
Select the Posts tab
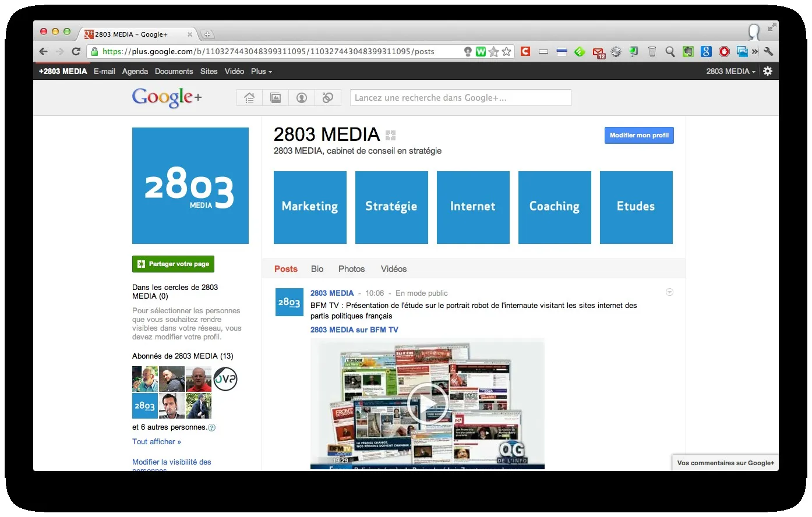tap(286, 269)
